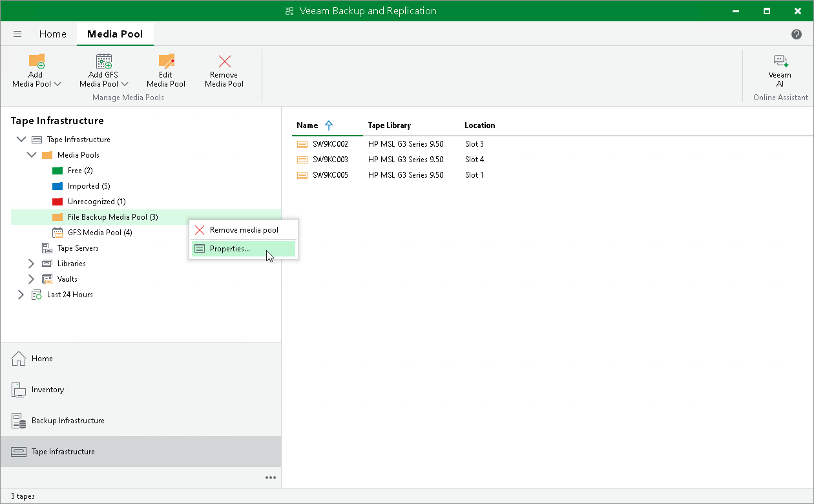Click the tape icon beside SW9KC005
Screen dimensions: 814x504
302,175
